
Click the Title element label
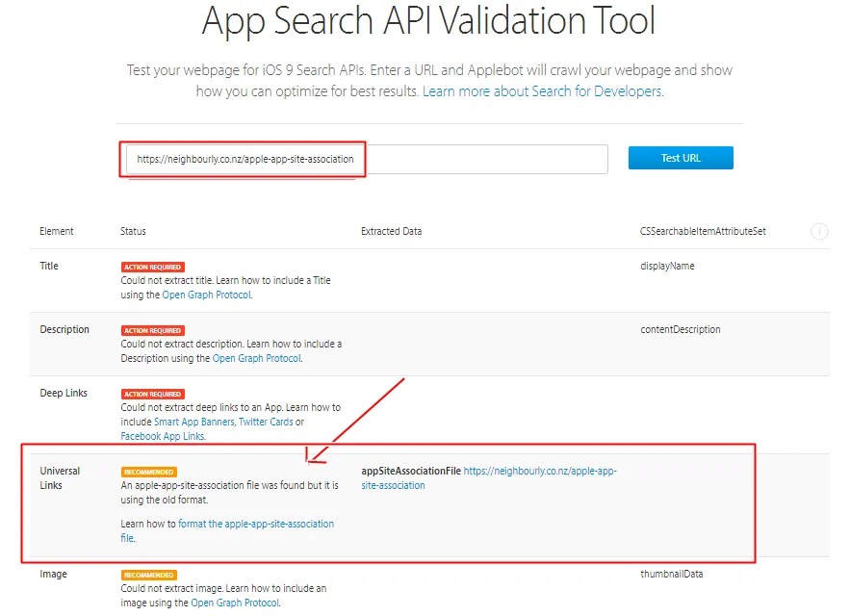[x=49, y=266]
